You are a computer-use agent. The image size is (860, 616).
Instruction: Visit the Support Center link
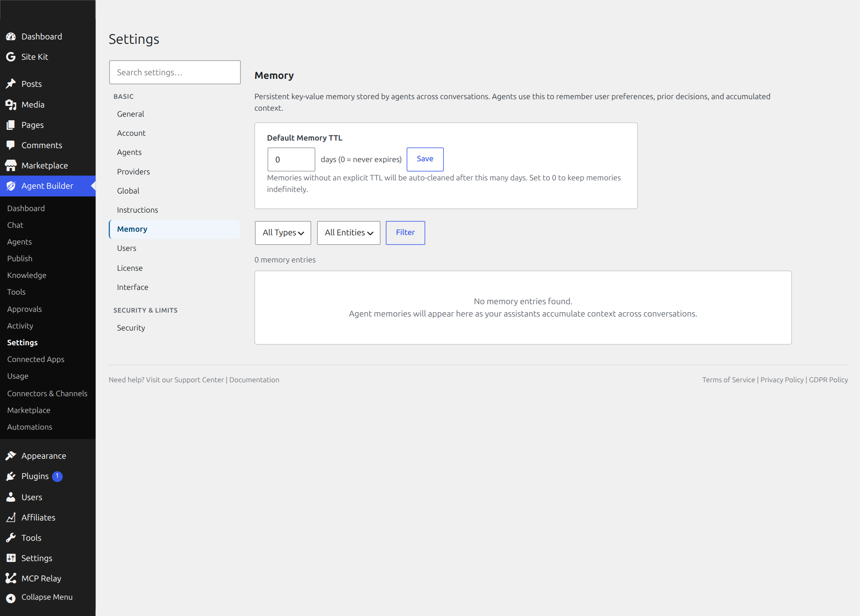(x=199, y=380)
